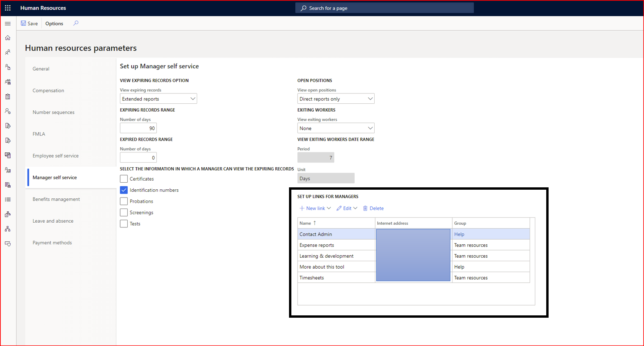Enable the Certificates checkbox
The image size is (644, 346).
pyautogui.click(x=124, y=179)
